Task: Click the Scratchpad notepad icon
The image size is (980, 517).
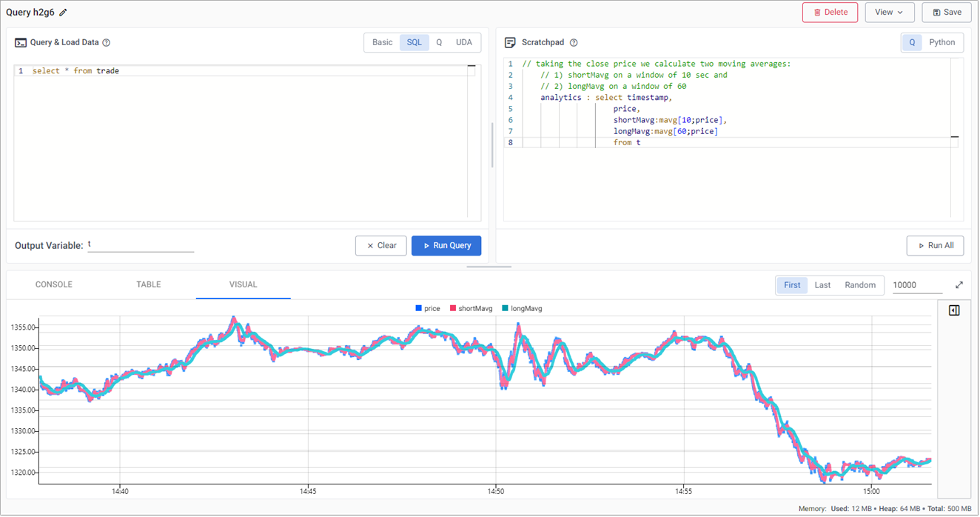Action: click(511, 42)
